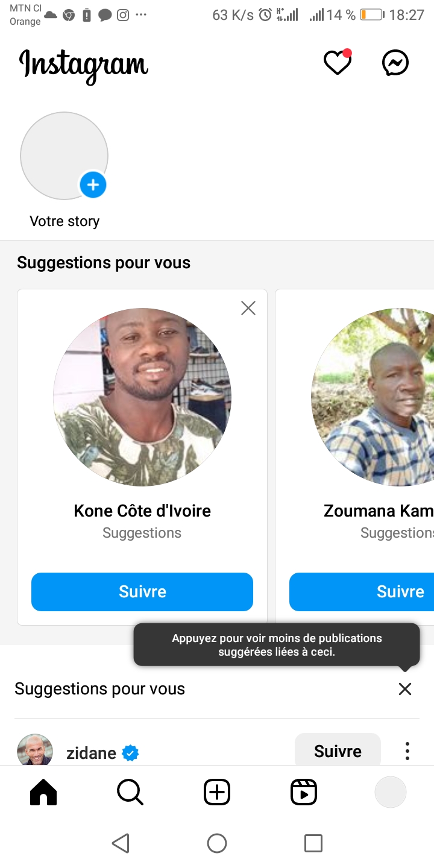Tap the blue plus to add story

[x=93, y=185]
